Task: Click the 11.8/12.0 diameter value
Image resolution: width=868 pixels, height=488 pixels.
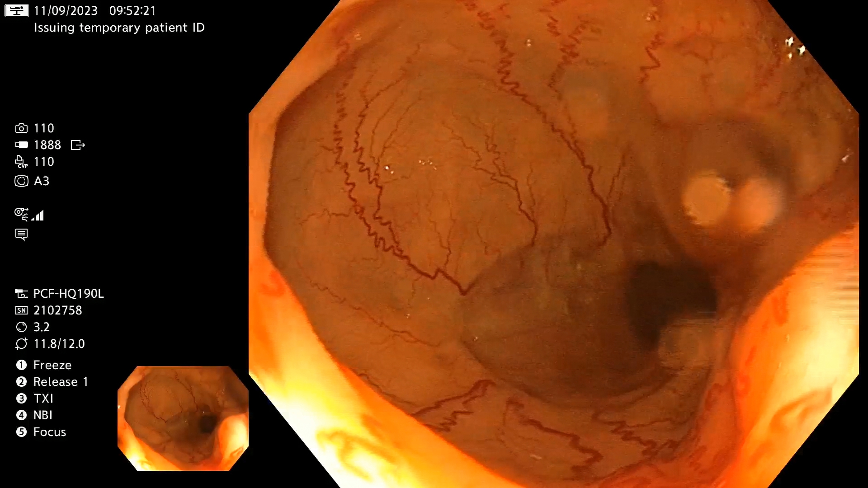Action: pos(59,344)
